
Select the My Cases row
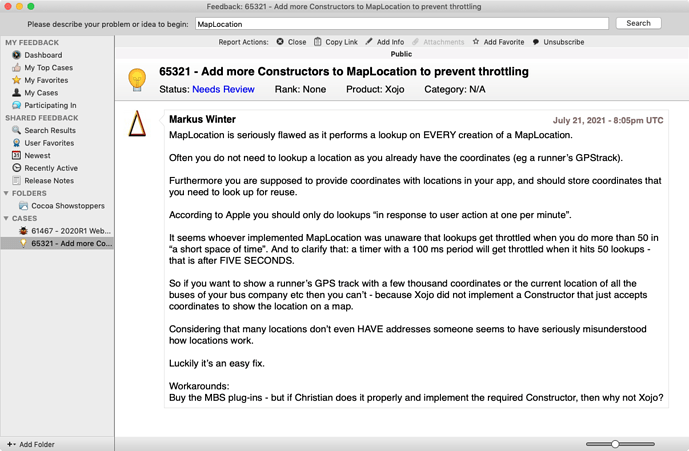57,93
